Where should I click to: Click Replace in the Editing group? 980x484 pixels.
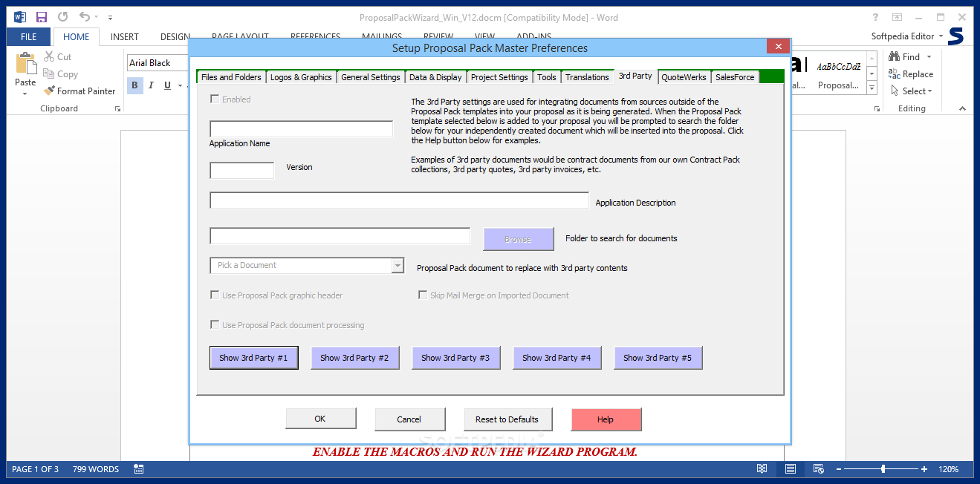(911, 73)
